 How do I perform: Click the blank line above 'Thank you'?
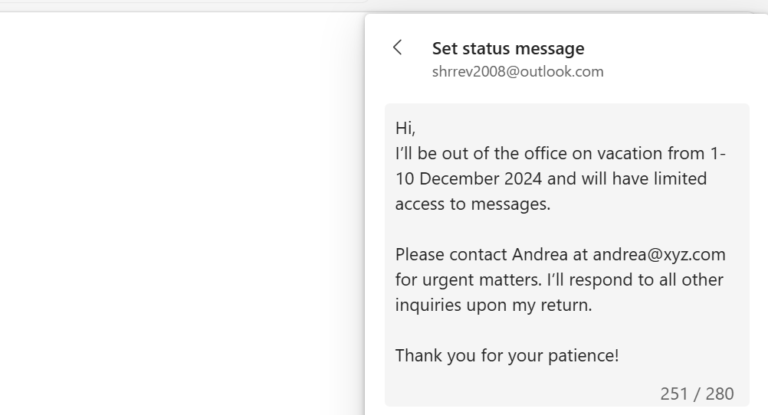tap(560, 330)
